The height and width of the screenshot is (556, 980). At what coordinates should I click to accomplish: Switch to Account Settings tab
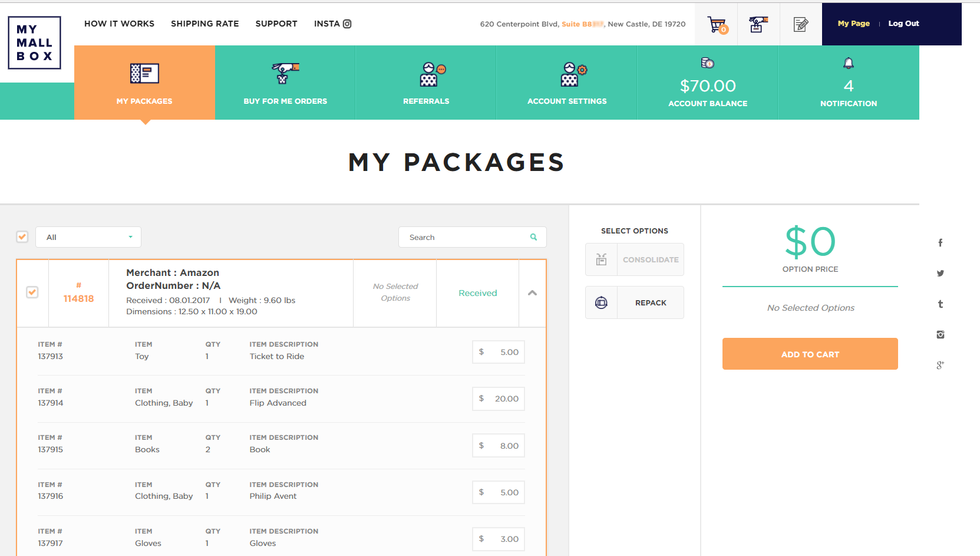[x=567, y=83]
